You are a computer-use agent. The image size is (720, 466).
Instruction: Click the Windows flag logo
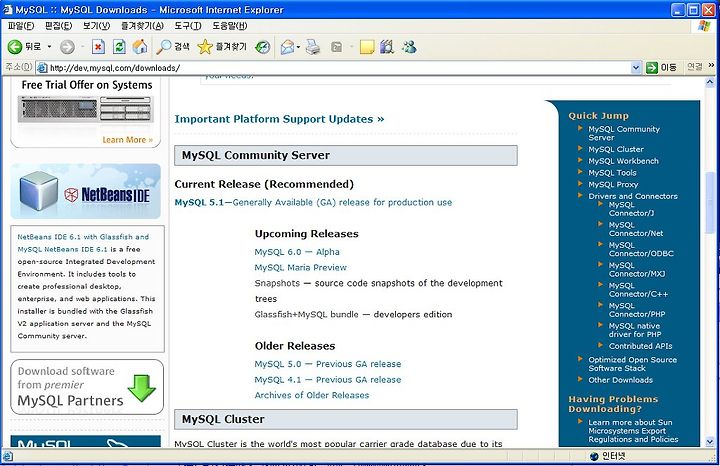pos(704,26)
